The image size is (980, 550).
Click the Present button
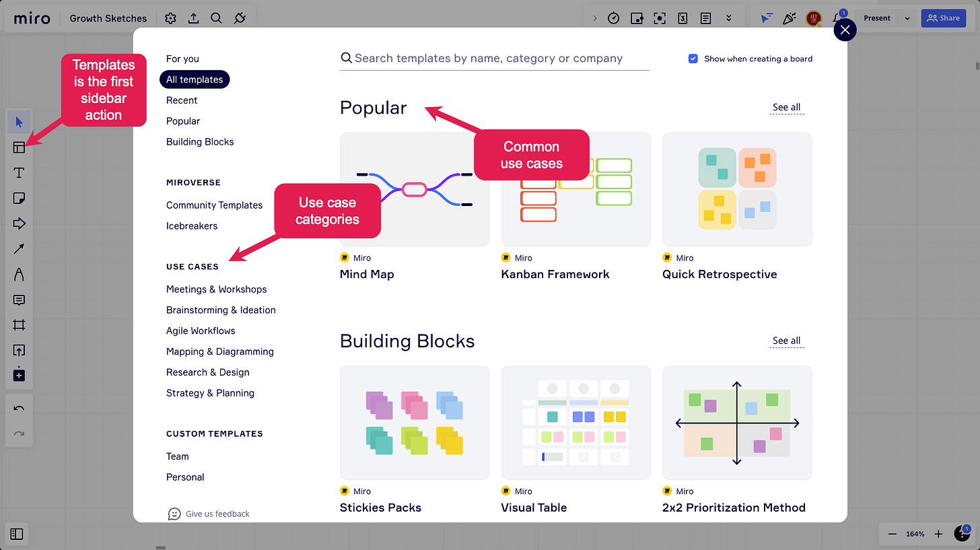pyautogui.click(x=877, y=18)
